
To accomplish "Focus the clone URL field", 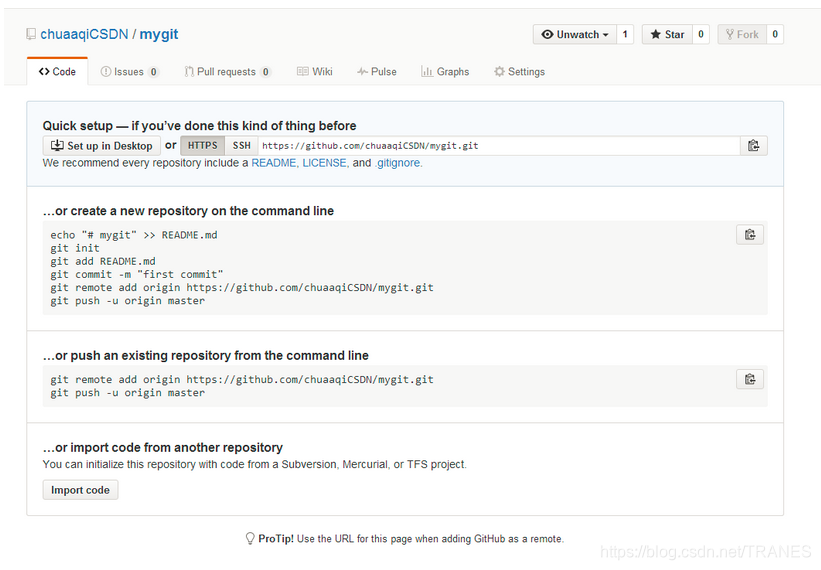I will (x=499, y=146).
